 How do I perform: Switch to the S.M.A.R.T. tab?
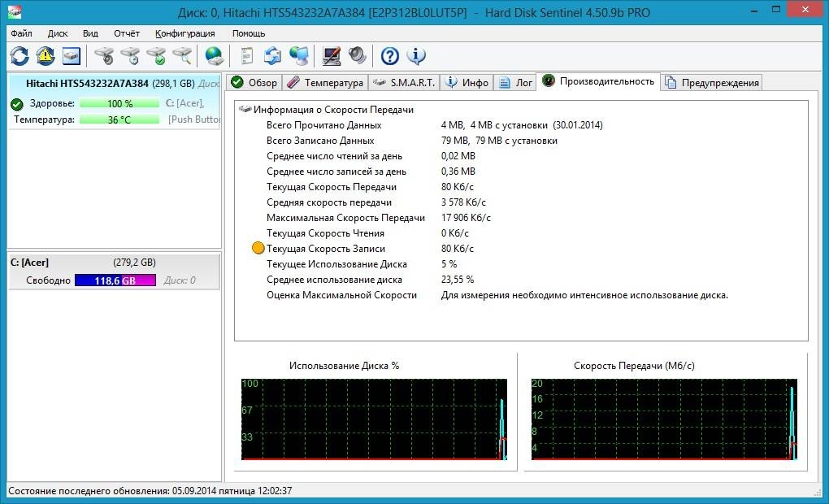[404, 82]
